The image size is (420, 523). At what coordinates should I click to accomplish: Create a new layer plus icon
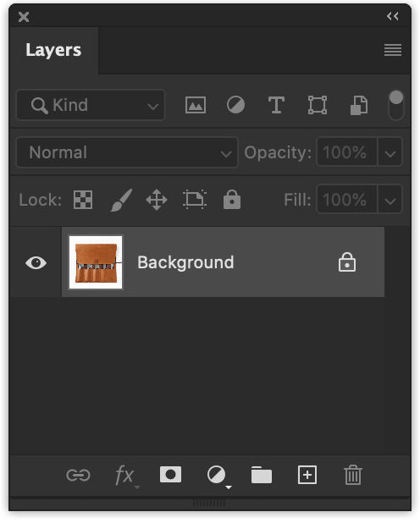pos(307,474)
